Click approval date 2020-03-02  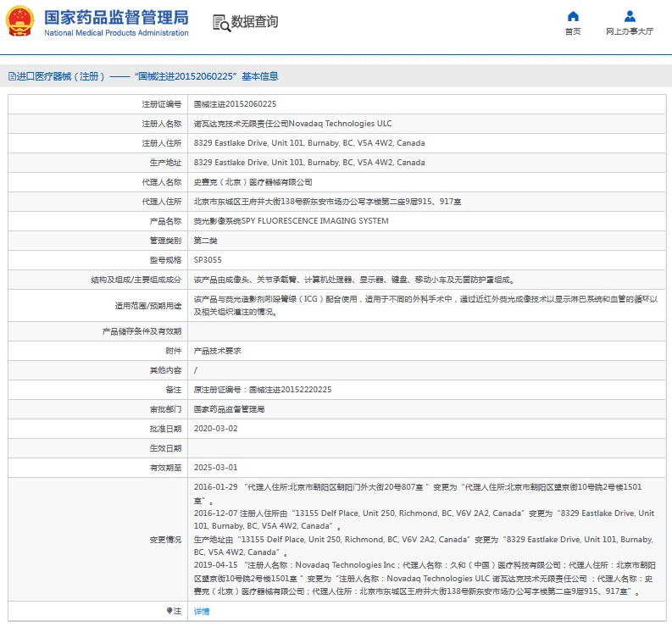click(215, 429)
